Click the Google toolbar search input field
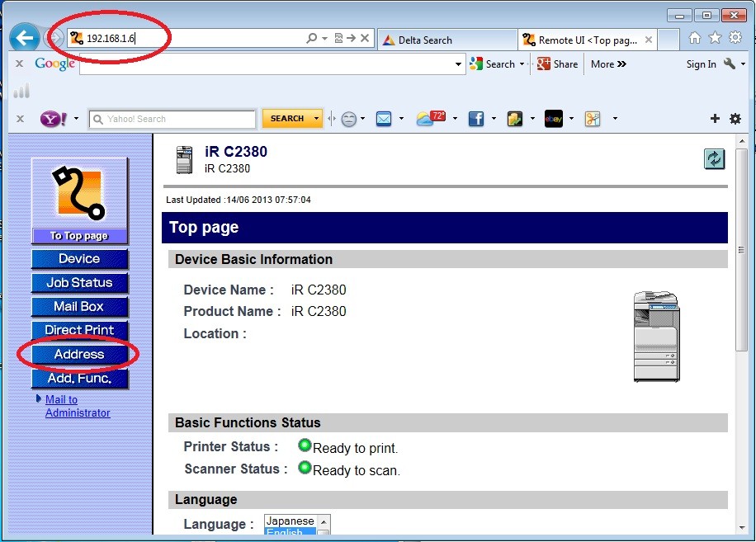Viewport: 756px width, 542px height. 272,64
